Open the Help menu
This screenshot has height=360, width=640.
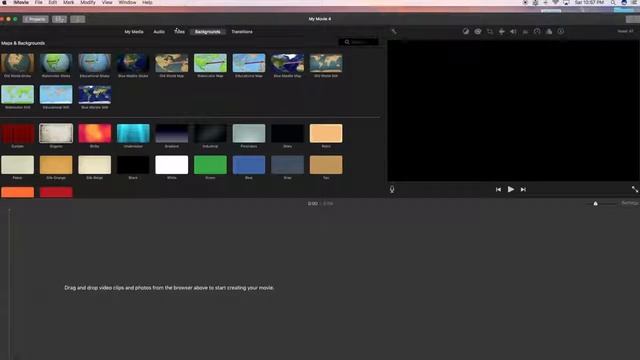pos(147,2)
